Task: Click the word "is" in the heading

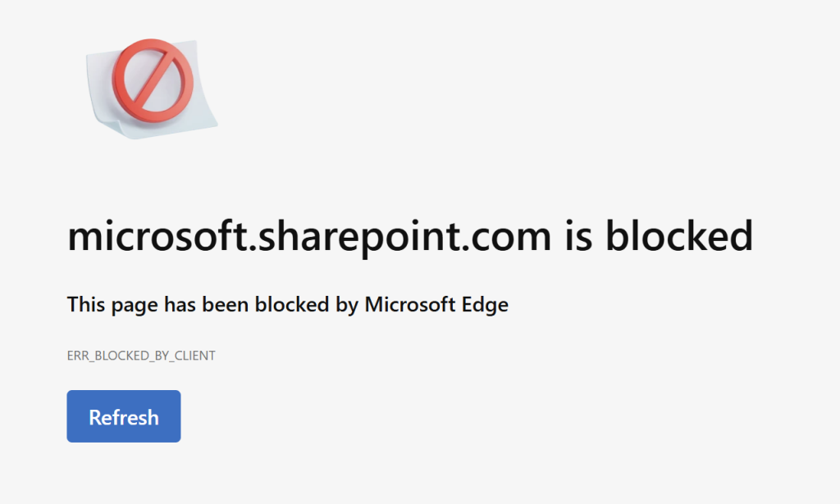Action: tap(577, 237)
